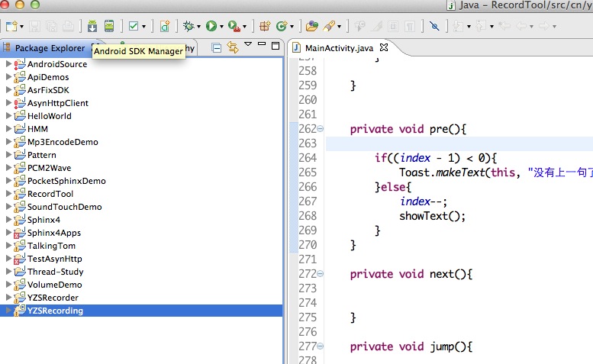Expand the YZSRecording project
593x364 pixels.
[x=8, y=310]
